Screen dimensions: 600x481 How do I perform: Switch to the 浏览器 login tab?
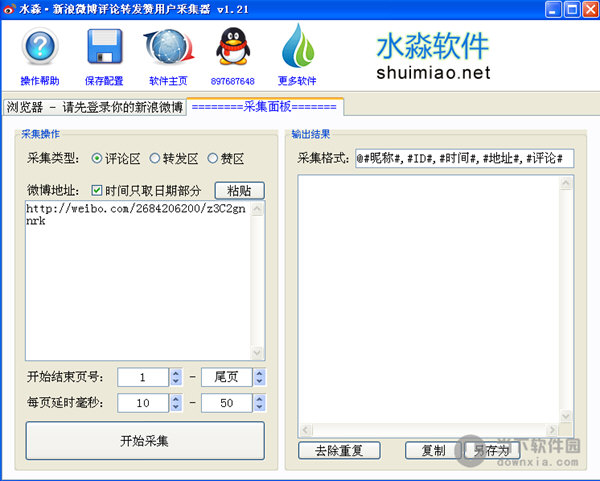pyautogui.click(x=95, y=107)
